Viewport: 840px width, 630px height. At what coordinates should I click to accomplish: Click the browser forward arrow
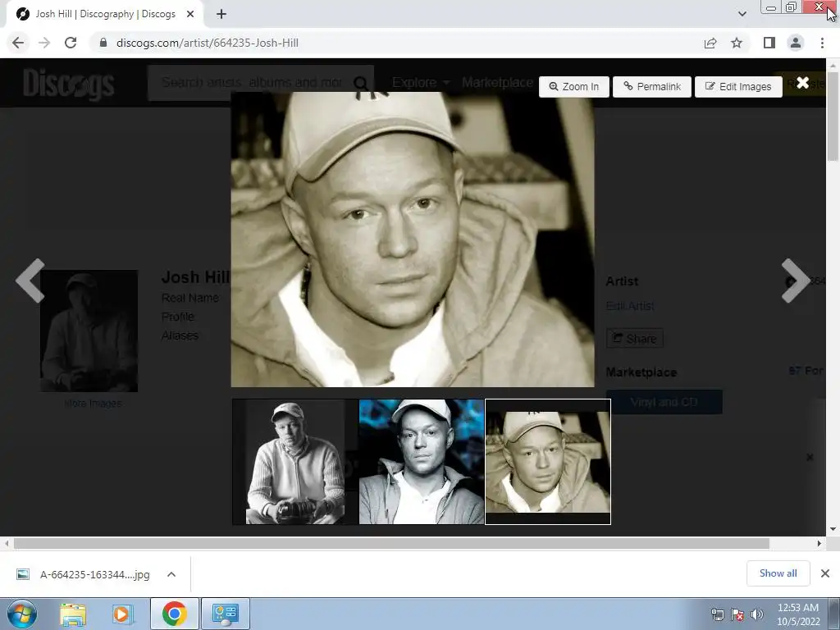pyautogui.click(x=44, y=43)
